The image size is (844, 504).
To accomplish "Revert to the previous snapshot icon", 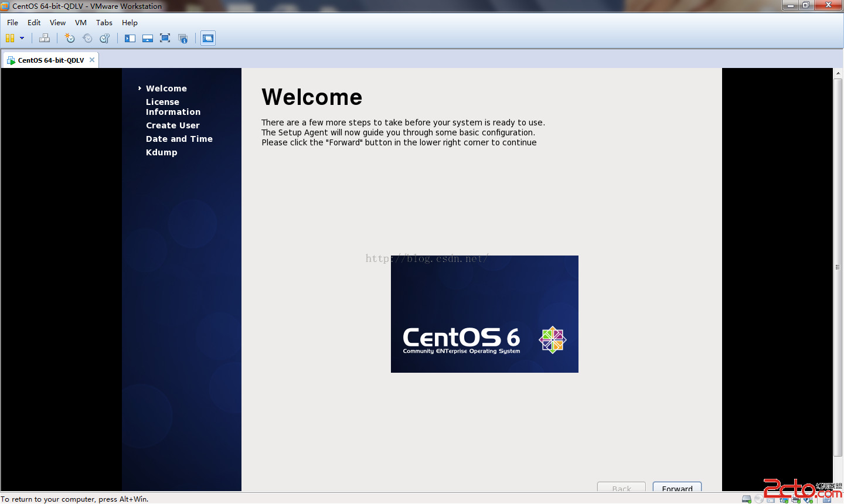I will click(x=87, y=38).
